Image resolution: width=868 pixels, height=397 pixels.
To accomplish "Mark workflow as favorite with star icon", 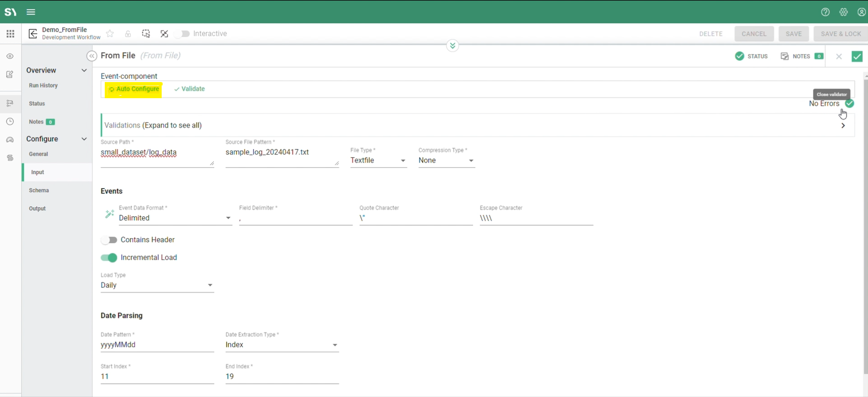I will pos(110,34).
